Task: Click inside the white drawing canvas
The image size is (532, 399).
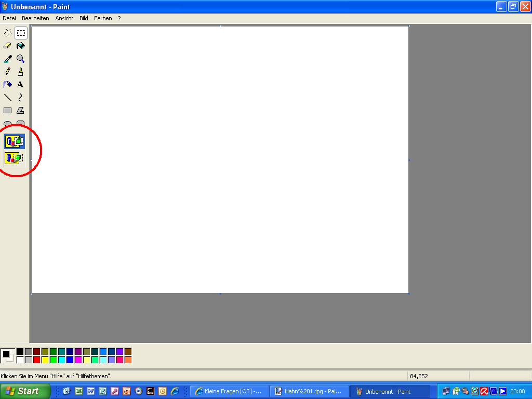Action: click(220, 159)
